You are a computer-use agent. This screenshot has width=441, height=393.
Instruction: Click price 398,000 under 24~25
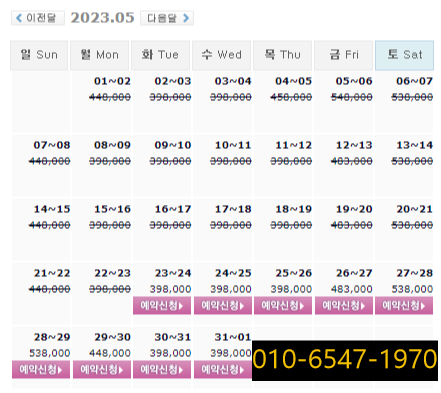[231, 289]
